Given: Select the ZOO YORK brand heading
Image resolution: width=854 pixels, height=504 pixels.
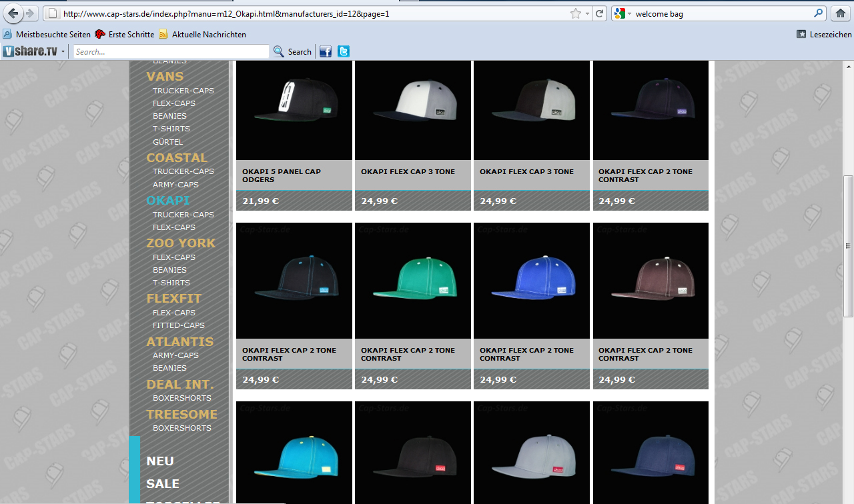Looking at the screenshot, I should 181,243.
